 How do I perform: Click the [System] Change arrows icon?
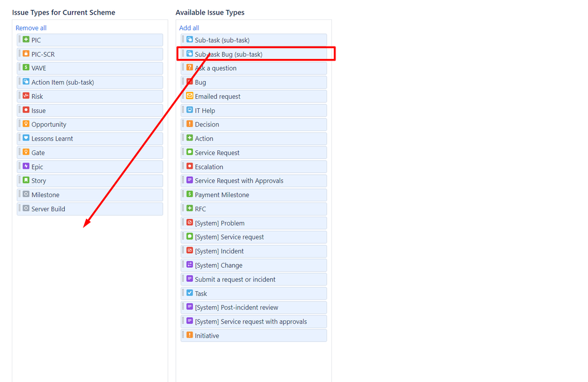tap(190, 265)
